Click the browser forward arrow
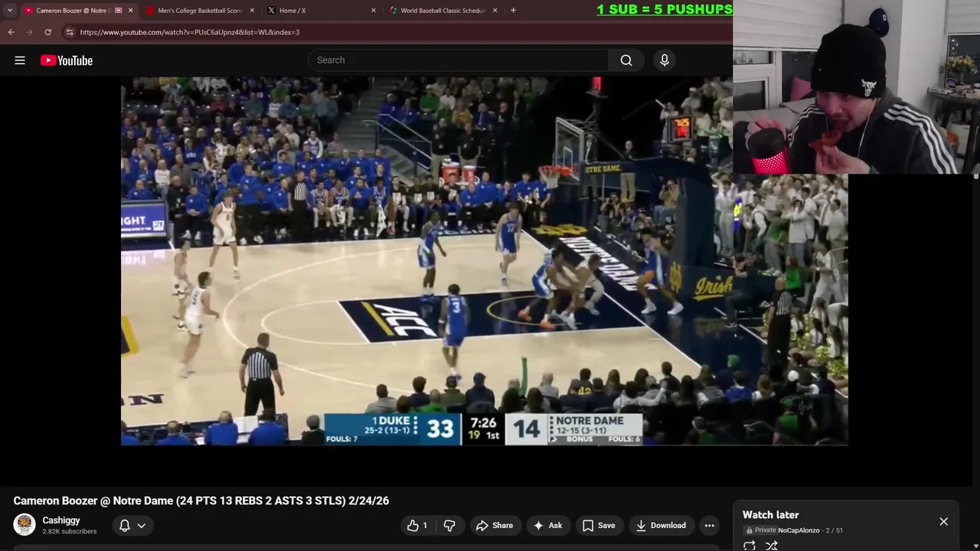 pos(29,32)
